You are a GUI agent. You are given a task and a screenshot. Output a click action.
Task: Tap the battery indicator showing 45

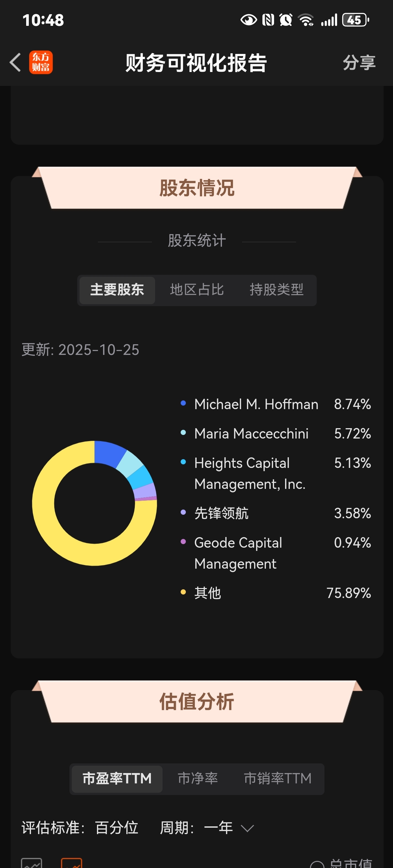pos(355,20)
